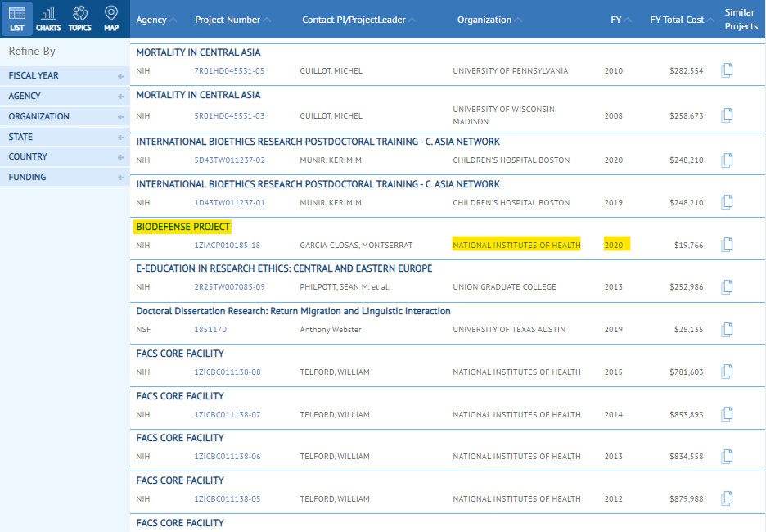This screenshot has height=532, width=766.
Task: View similar projects for Biodefense Project row
Action: point(727,244)
